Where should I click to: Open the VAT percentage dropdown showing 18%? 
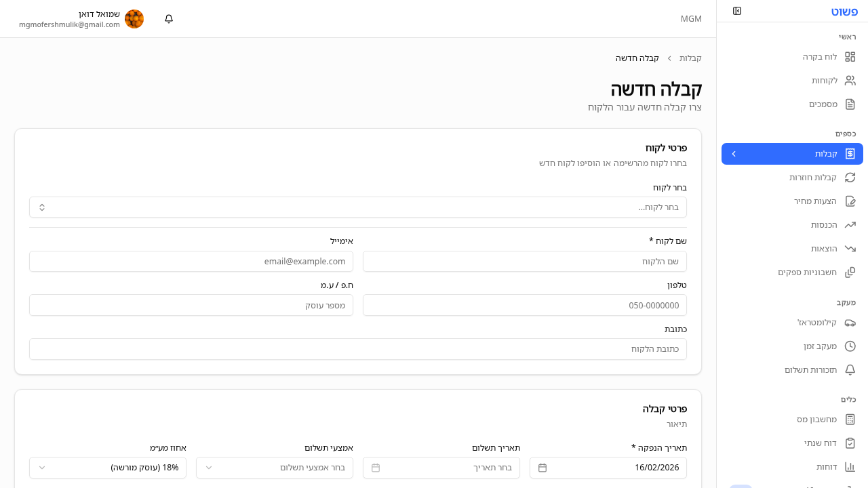click(107, 468)
